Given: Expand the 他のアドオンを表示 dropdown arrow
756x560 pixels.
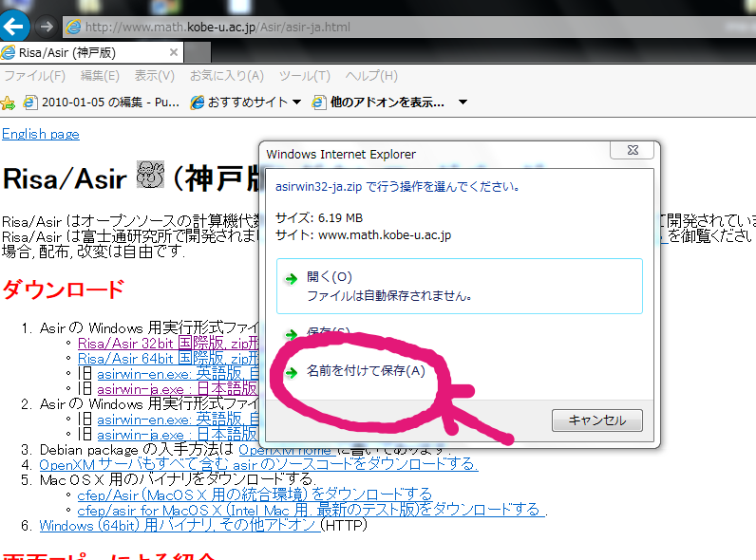Looking at the screenshot, I should click(x=463, y=103).
